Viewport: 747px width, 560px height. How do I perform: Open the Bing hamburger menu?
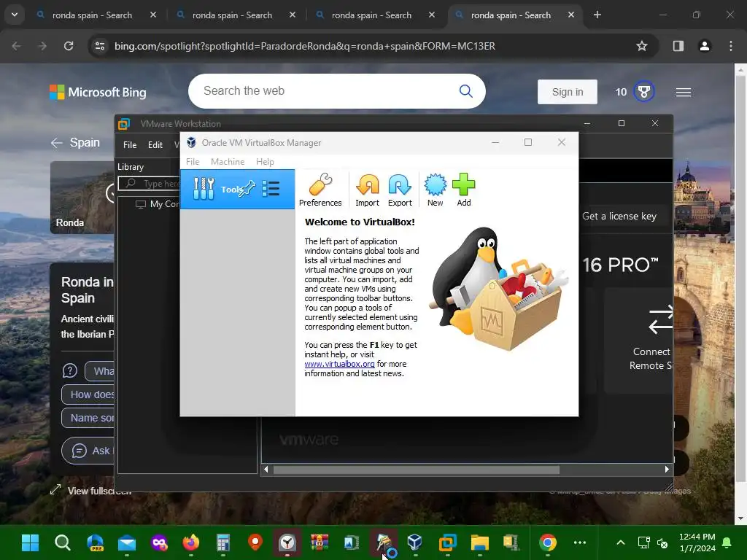pos(683,92)
